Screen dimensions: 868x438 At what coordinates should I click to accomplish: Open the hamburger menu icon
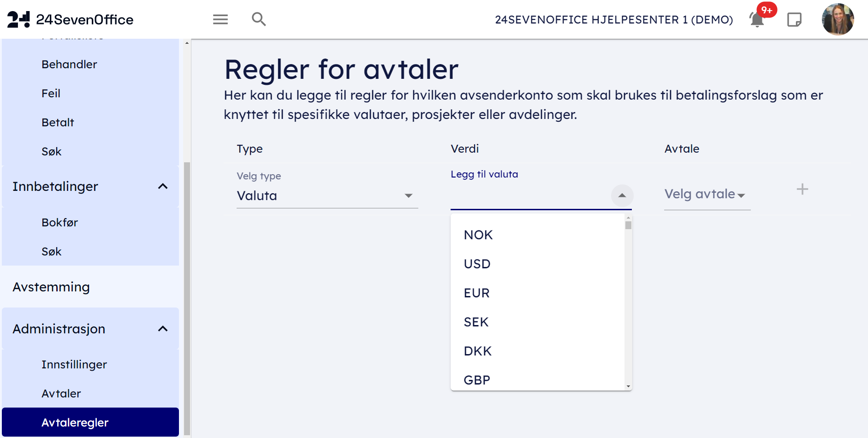[220, 19]
